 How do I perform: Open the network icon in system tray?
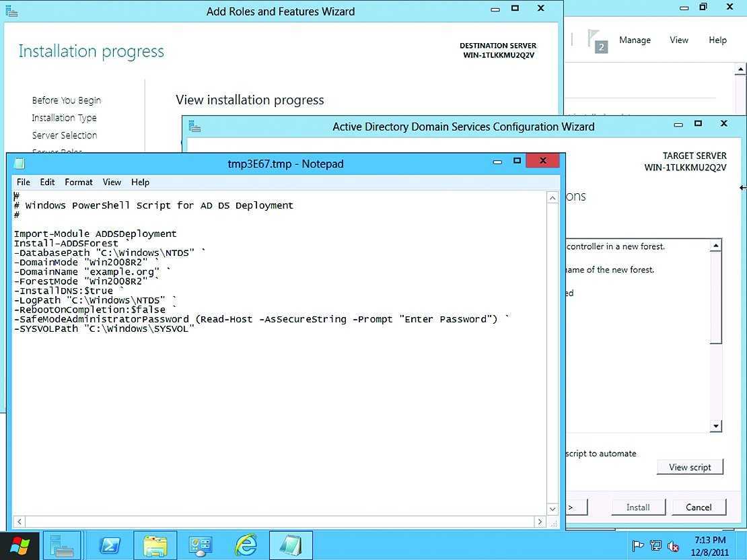pos(655,546)
